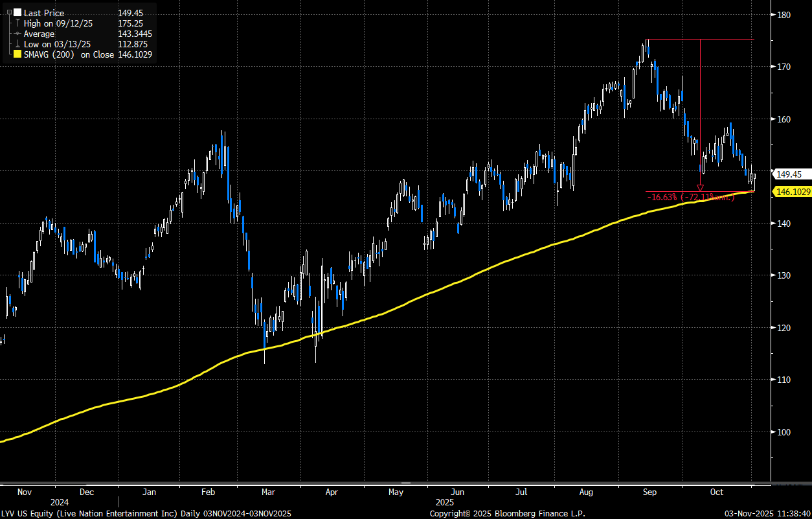Viewport: 812px width, 519px height.
Task: Select "SMAVG (200) on Close" legend label
Action: [x=69, y=54]
